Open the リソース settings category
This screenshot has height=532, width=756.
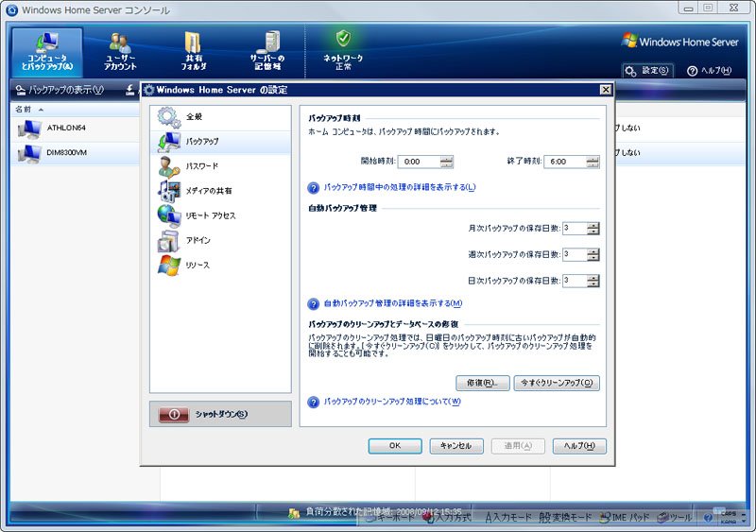[x=220, y=266]
